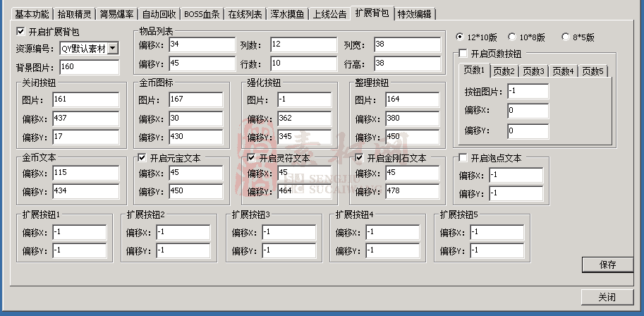The width and height of the screenshot is (644, 316).
Task: Click the 按钮图片 input field
Action: (528, 91)
